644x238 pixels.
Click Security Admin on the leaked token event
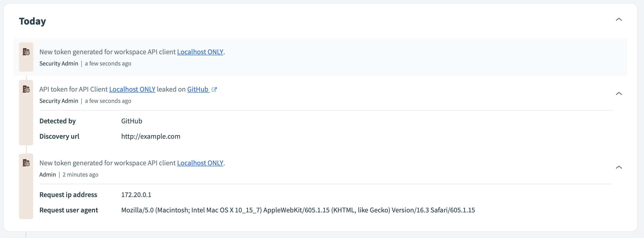tap(59, 101)
